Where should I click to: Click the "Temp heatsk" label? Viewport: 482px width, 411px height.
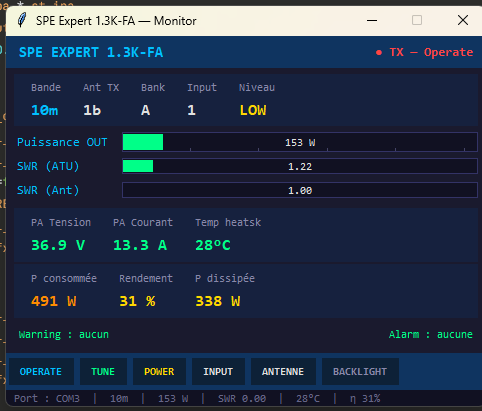pyautogui.click(x=228, y=222)
